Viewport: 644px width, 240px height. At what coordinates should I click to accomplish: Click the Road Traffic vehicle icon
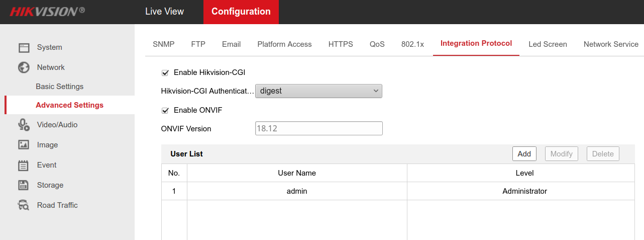coord(24,205)
